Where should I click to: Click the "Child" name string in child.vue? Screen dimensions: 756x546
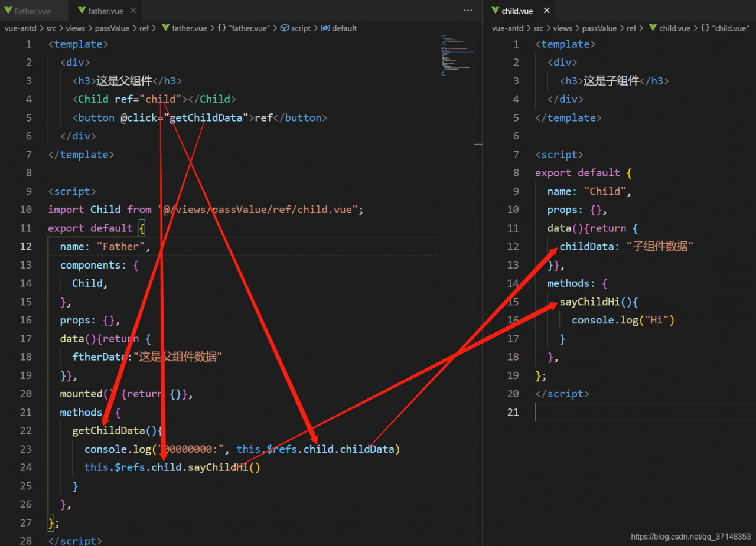[x=605, y=191]
